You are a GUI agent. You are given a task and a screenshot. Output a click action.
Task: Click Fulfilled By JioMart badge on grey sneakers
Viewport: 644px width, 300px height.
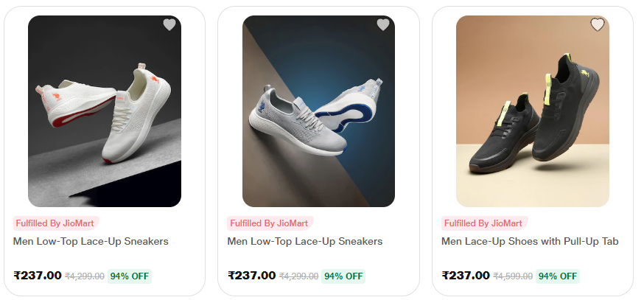(x=270, y=223)
